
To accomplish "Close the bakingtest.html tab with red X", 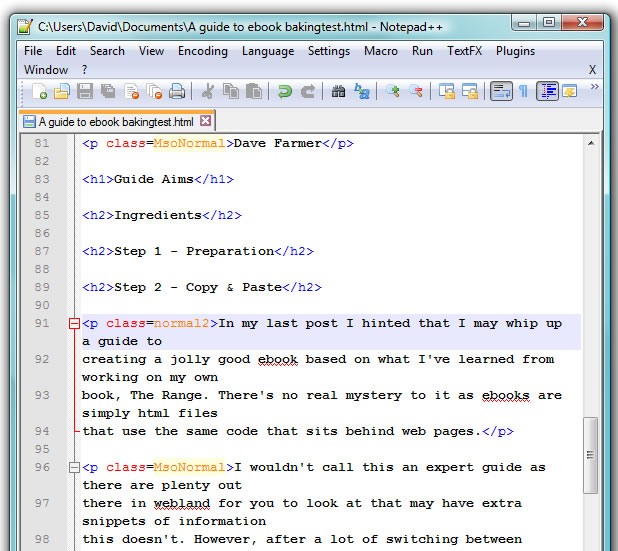I will pos(206,122).
